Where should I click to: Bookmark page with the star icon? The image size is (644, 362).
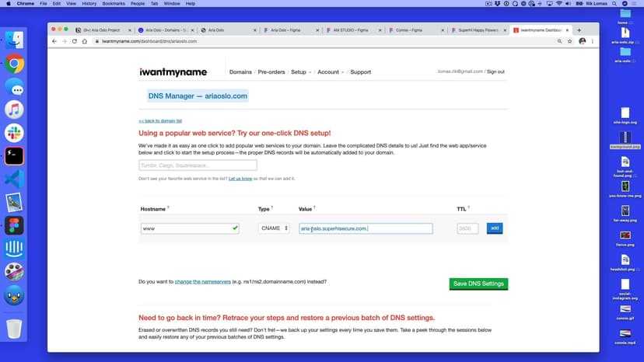pos(570,41)
